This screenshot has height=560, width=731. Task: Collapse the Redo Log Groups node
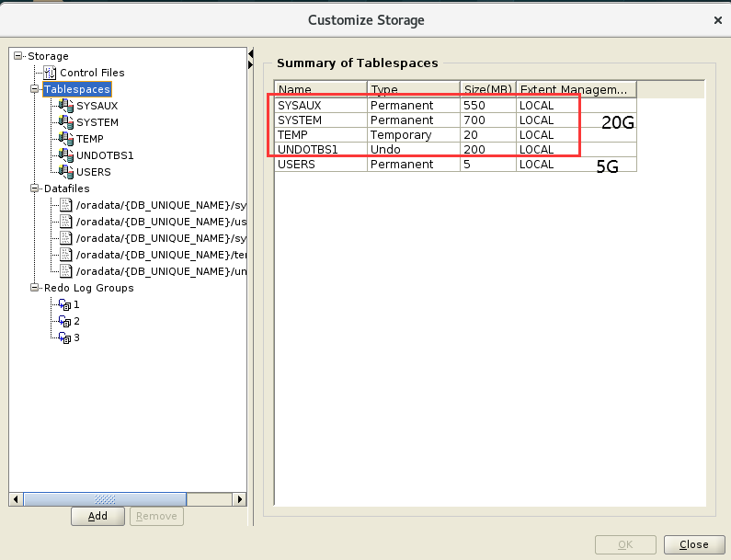point(35,288)
